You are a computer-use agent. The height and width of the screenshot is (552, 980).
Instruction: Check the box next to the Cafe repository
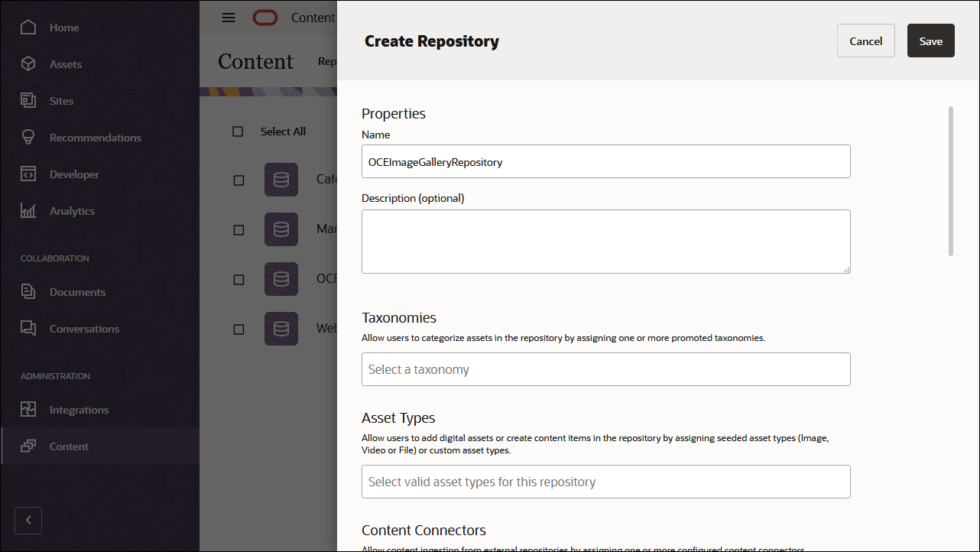pos(238,180)
